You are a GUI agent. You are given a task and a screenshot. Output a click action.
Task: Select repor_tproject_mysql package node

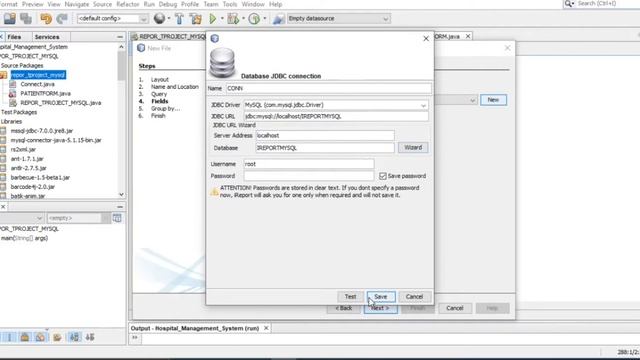point(38,75)
